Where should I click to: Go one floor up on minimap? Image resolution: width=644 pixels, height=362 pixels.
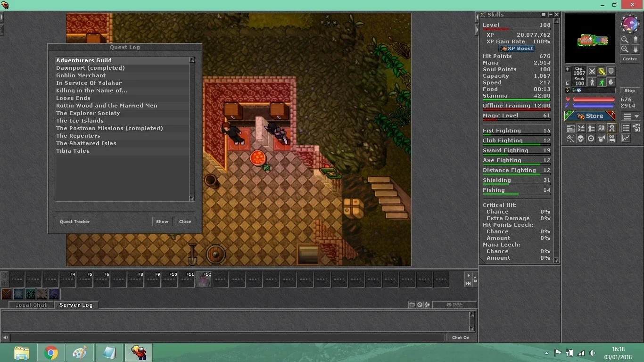pyautogui.click(x=636, y=40)
